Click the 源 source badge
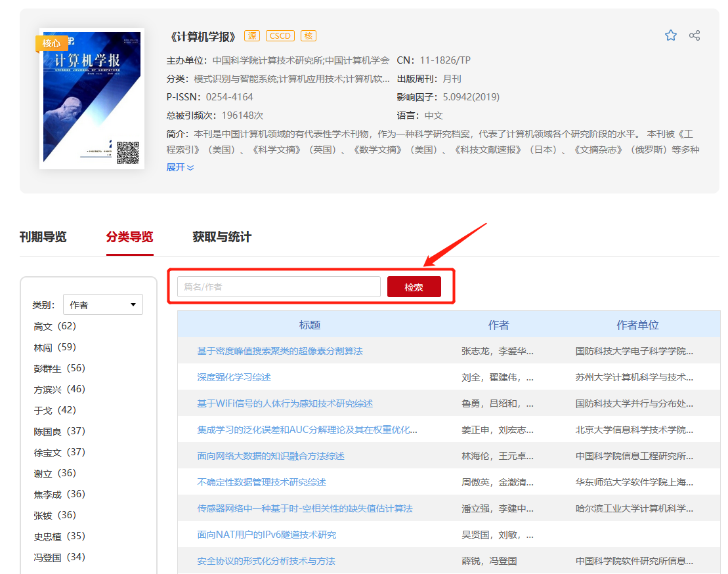728x574 pixels. 252,35
